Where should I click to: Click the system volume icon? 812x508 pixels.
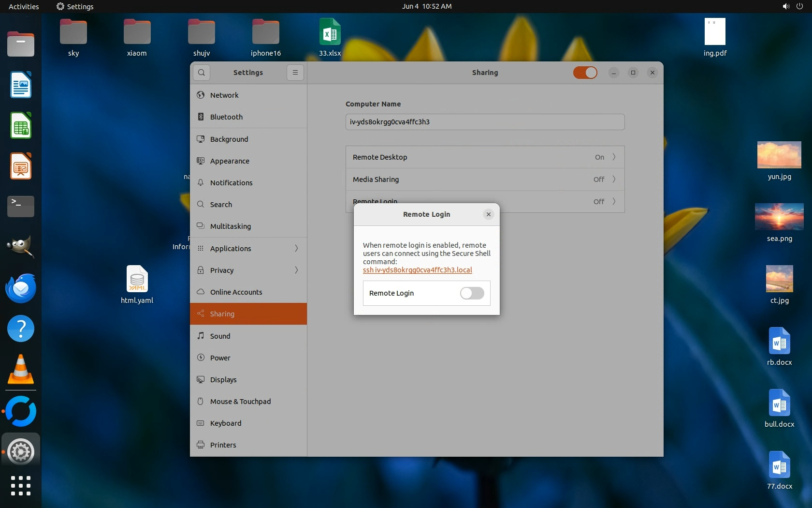pyautogui.click(x=785, y=6)
